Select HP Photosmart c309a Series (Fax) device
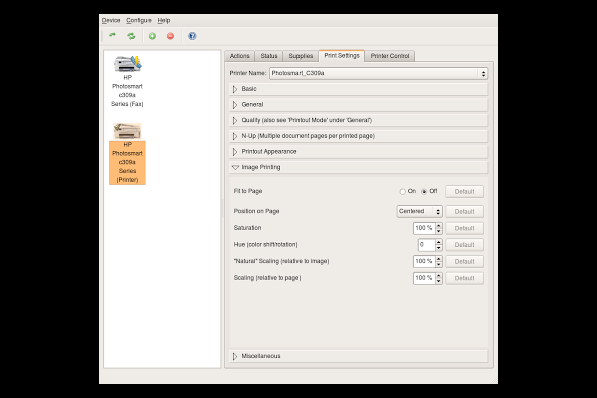Screen dimensions: 597x398 pyautogui.click(x=127, y=81)
